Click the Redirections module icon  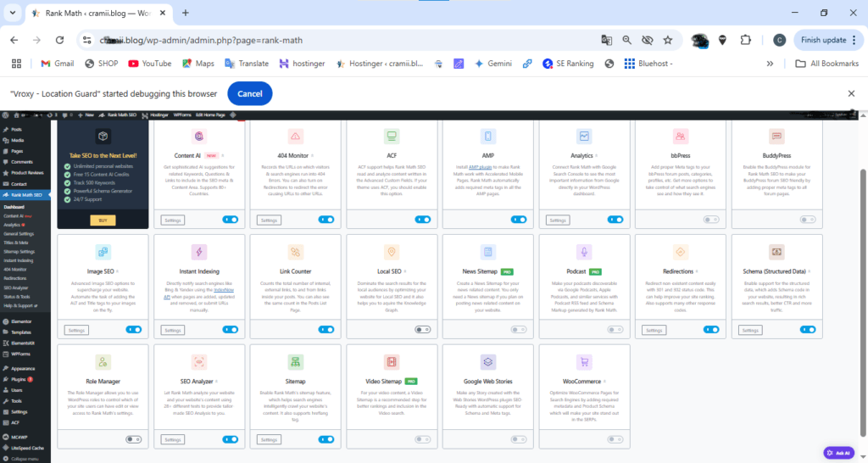681,252
